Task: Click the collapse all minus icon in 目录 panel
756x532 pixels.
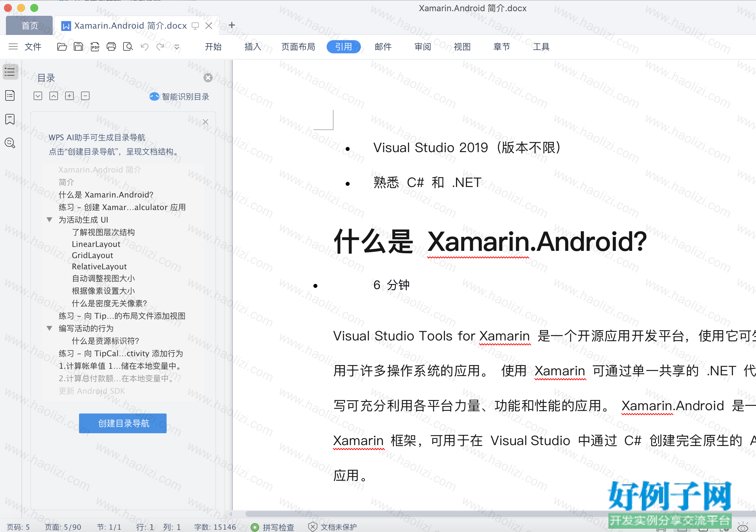Action: (x=85, y=96)
